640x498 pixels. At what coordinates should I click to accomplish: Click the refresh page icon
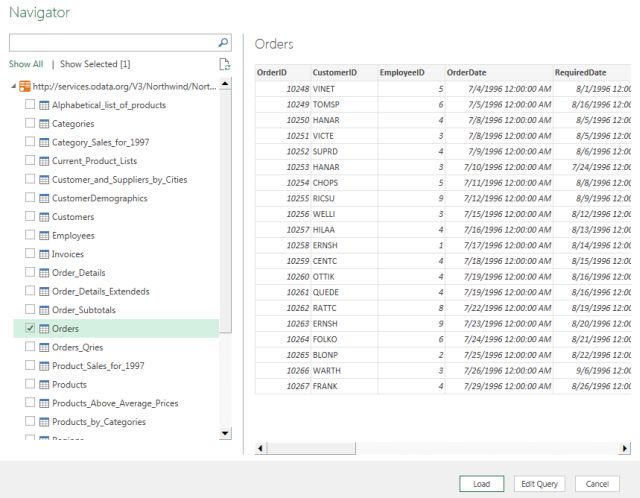[x=225, y=63]
